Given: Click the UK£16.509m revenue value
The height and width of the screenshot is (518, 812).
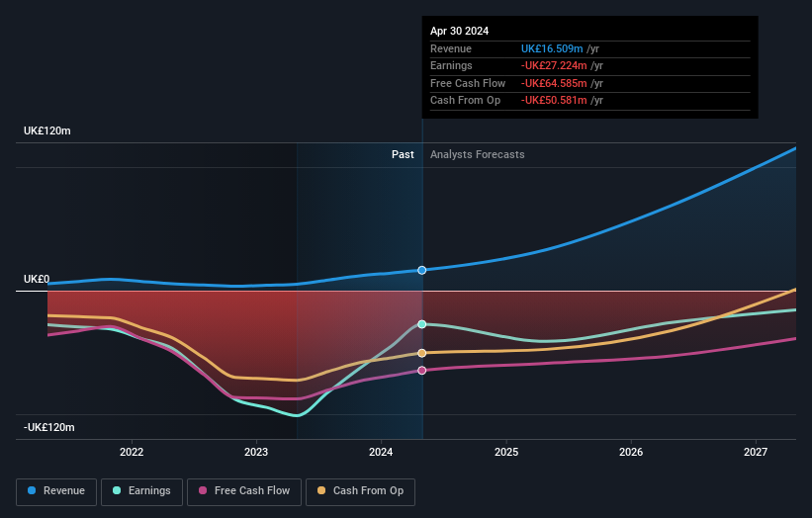Looking at the screenshot, I should coord(552,48).
